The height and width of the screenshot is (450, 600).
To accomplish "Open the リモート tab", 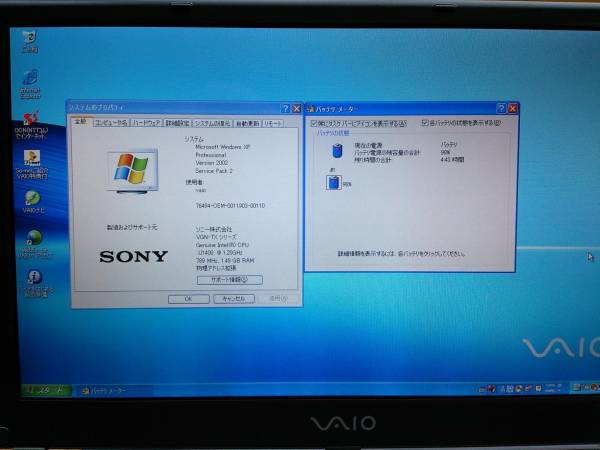I will click(x=272, y=123).
